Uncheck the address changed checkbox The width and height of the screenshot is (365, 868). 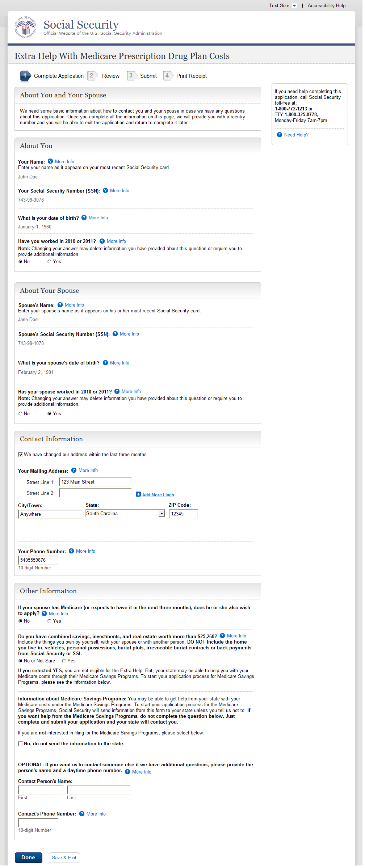[x=21, y=454]
